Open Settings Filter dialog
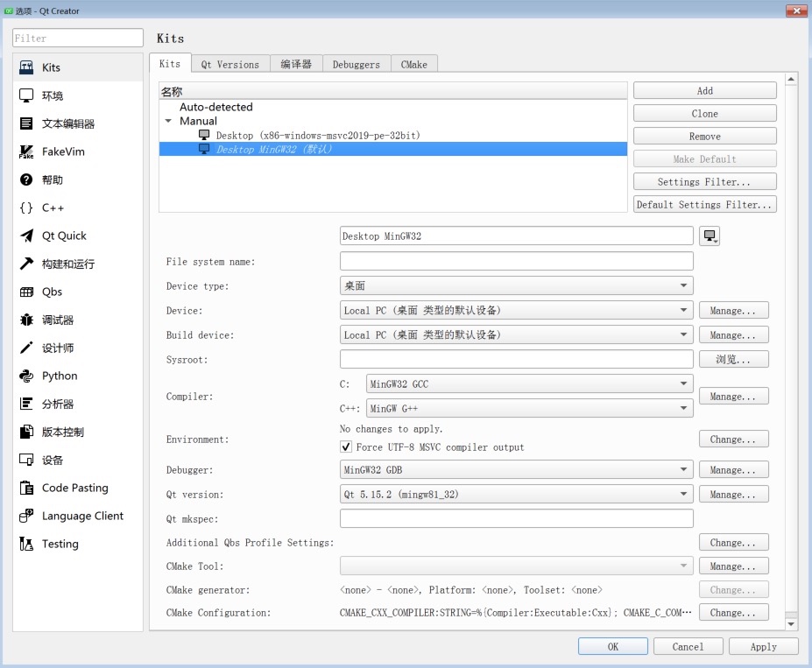The width and height of the screenshot is (812, 668). click(705, 181)
